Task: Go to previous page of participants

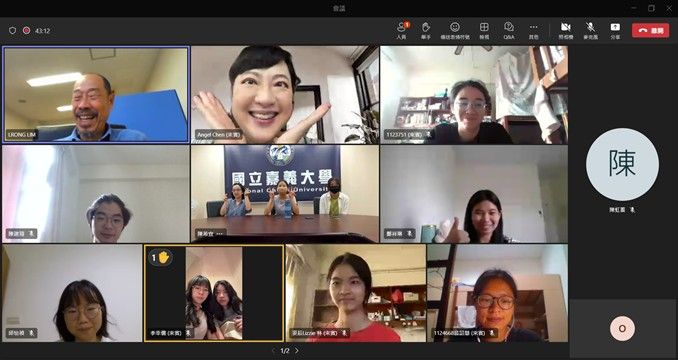Action: 273,350
